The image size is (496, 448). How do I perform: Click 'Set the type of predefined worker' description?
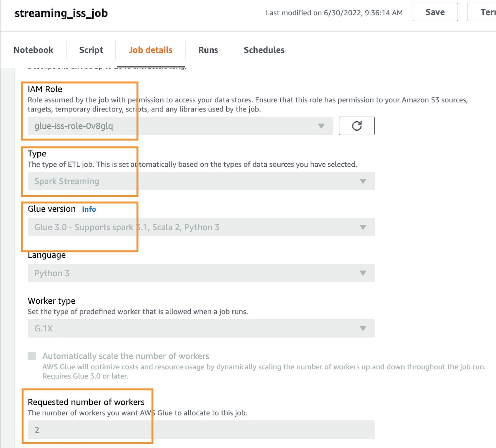(138, 312)
